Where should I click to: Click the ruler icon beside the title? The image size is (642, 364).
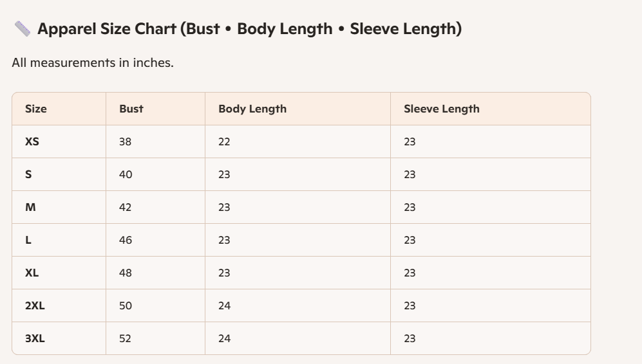pos(23,29)
